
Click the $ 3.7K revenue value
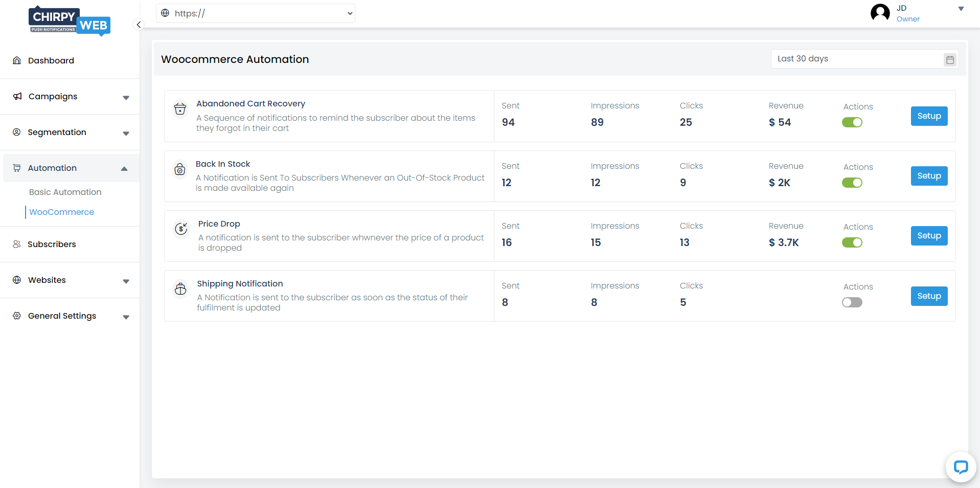pos(784,242)
